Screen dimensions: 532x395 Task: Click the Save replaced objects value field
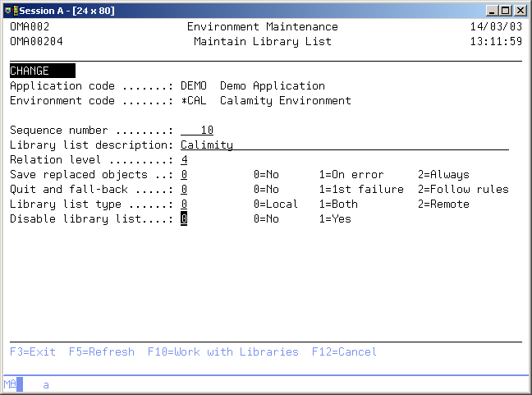184,175
